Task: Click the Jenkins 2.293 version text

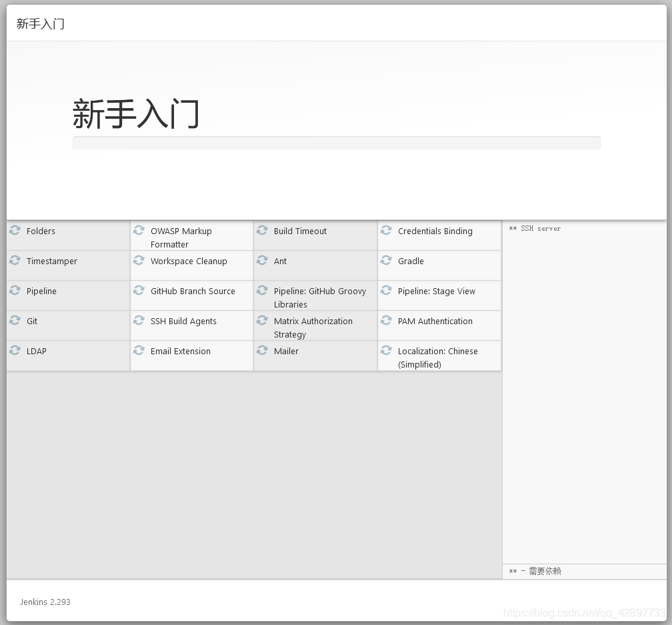Action: tap(45, 602)
